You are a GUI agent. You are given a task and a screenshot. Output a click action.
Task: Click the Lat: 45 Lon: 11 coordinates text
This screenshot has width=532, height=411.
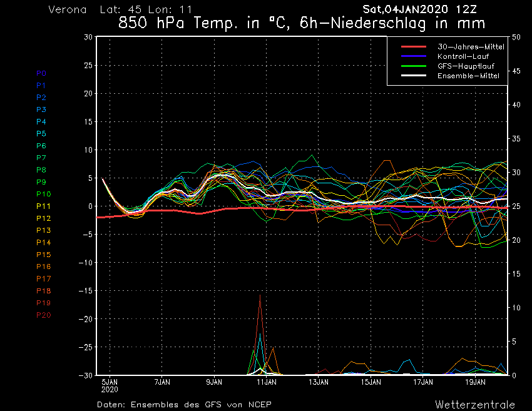click(146, 9)
